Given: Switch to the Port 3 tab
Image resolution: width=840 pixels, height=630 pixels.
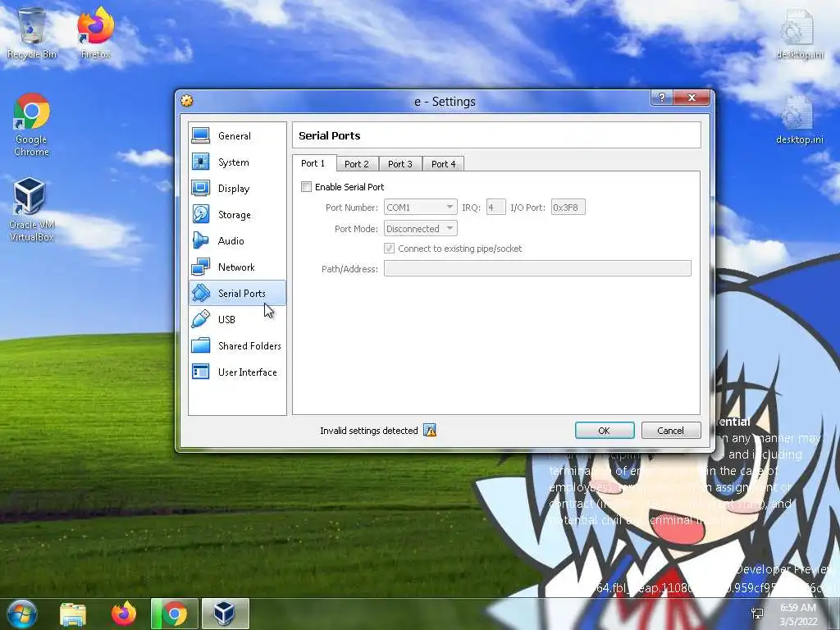Looking at the screenshot, I should pyautogui.click(x=400, y=164).
